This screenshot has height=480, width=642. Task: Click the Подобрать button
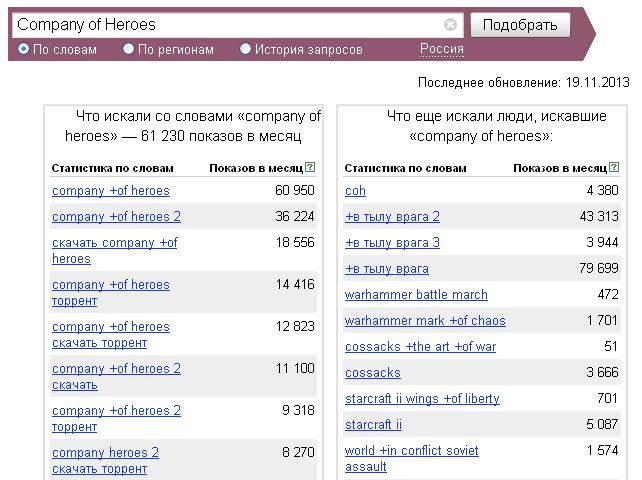[x=520, y=25]
